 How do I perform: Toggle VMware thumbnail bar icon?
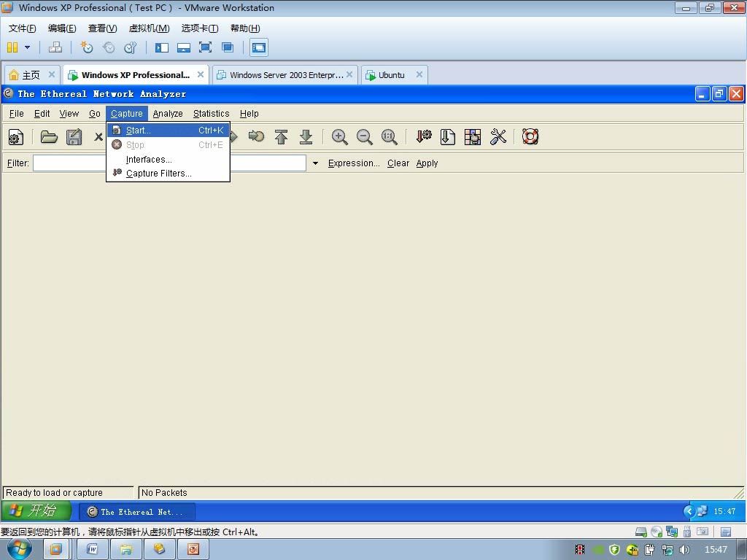coord(184,47)
